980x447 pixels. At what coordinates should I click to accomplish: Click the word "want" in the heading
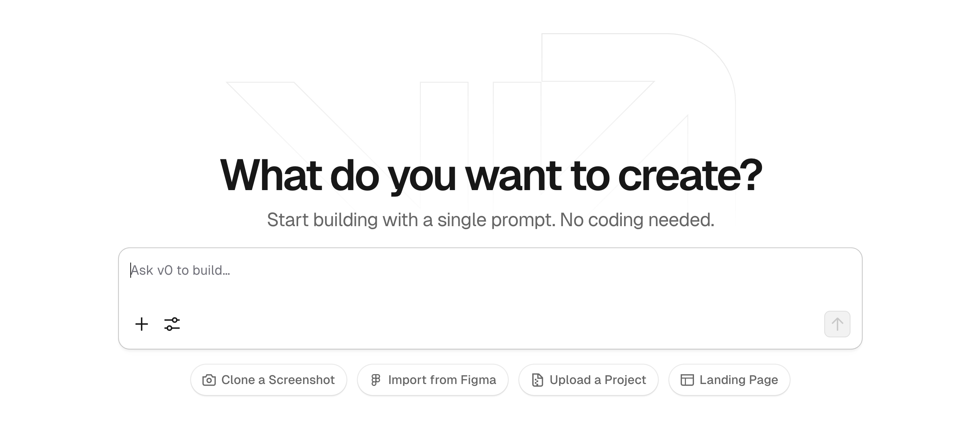click(513, 176)
